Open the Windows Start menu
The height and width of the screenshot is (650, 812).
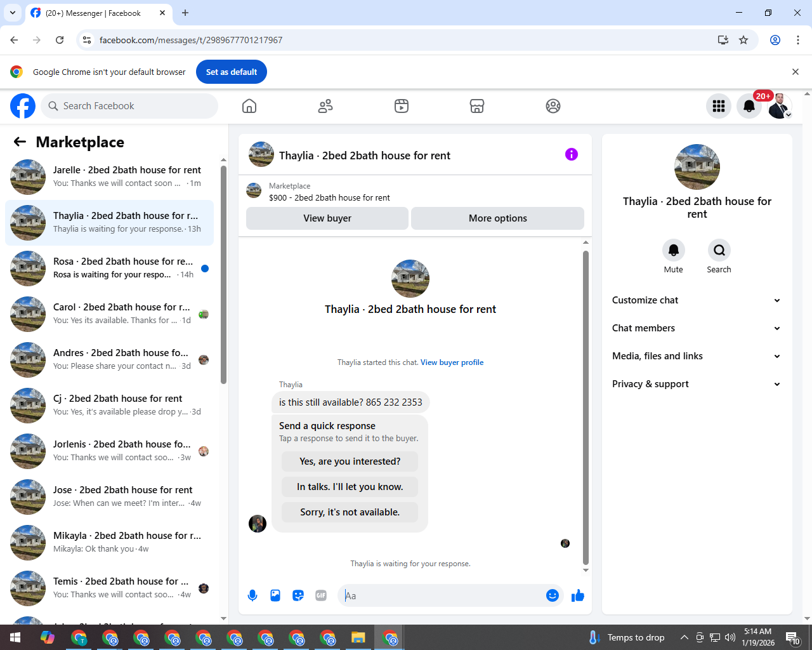[x=15, y=637]
